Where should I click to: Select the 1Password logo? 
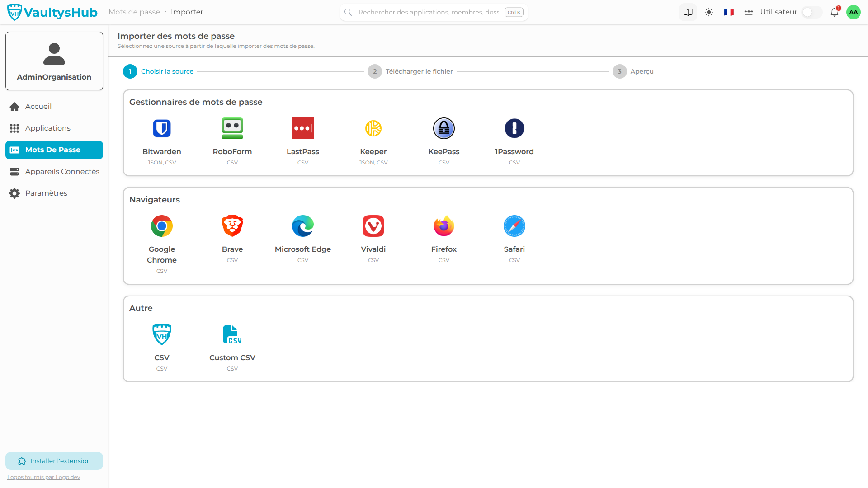point(514,128)
